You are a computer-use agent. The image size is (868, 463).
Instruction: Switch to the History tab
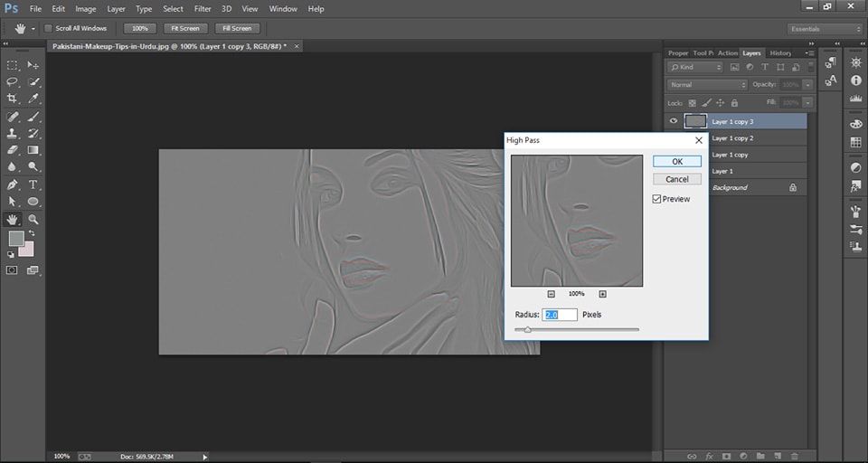click(x=779, y=53)
